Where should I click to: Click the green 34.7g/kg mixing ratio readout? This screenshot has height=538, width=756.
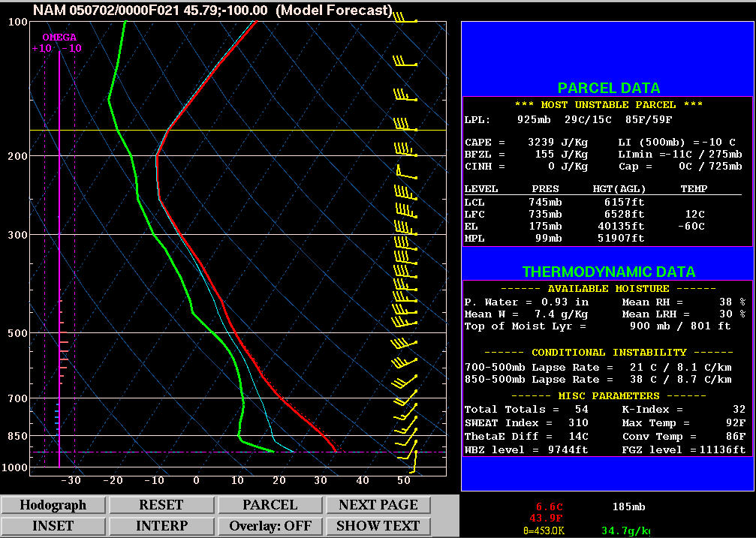[626, 531]
